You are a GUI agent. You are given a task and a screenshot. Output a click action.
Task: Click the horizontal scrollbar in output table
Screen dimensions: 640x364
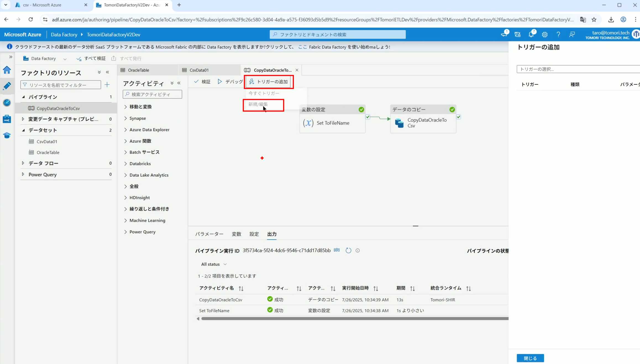354,318
